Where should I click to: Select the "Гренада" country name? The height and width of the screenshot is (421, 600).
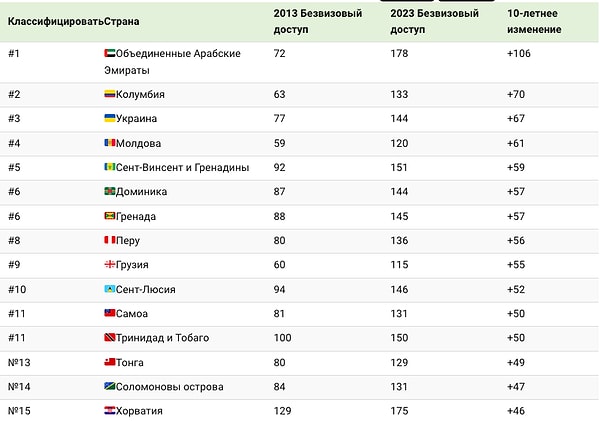[136, 216]
